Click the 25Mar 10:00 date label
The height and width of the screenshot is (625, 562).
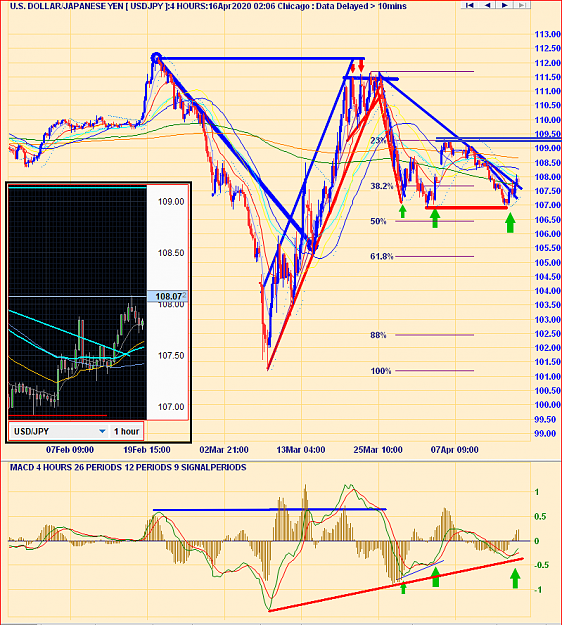(x=378, y=450)
